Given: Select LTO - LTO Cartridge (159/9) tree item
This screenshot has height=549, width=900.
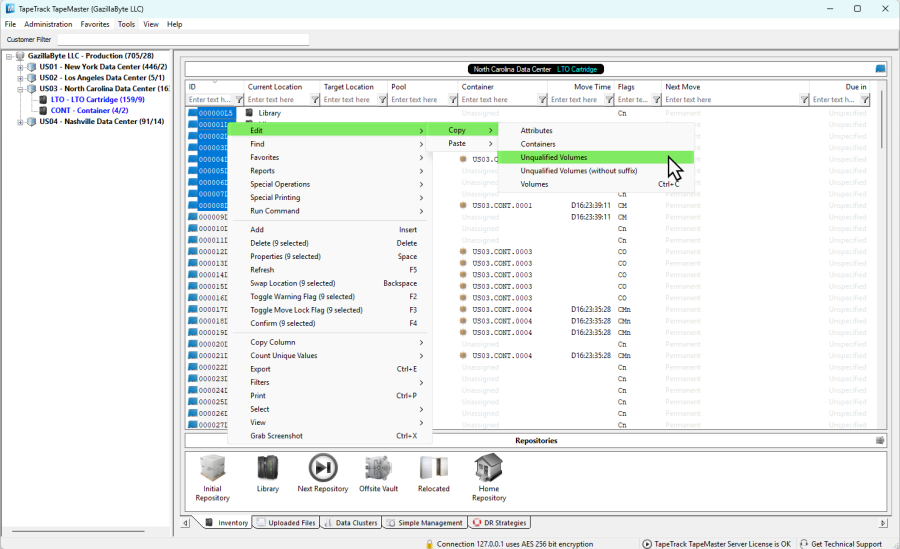Looking at the screenshot, I should pos(98,99).
